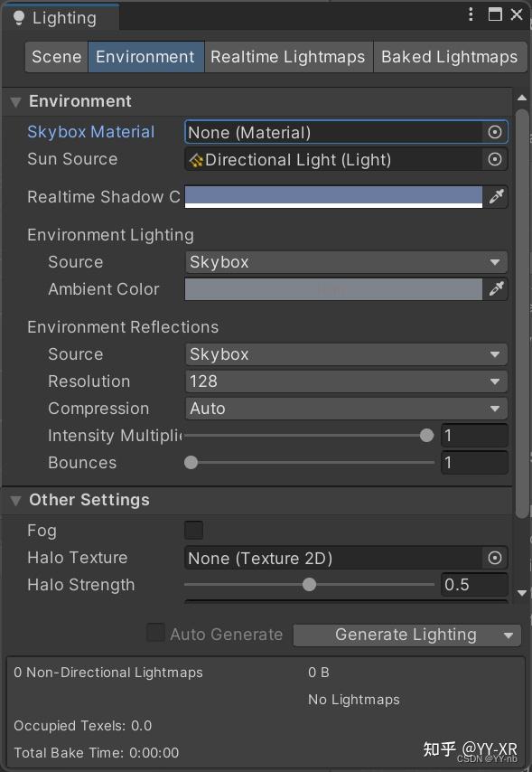Click the Realtime Shadow Color eyedropper
Viewport: 532px width, 772px height.
(498, 196)
